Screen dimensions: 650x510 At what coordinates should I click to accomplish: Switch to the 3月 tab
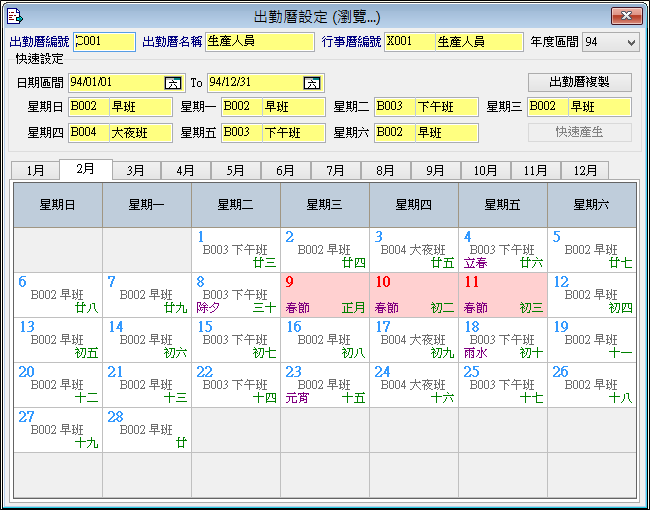coord(136,170)
